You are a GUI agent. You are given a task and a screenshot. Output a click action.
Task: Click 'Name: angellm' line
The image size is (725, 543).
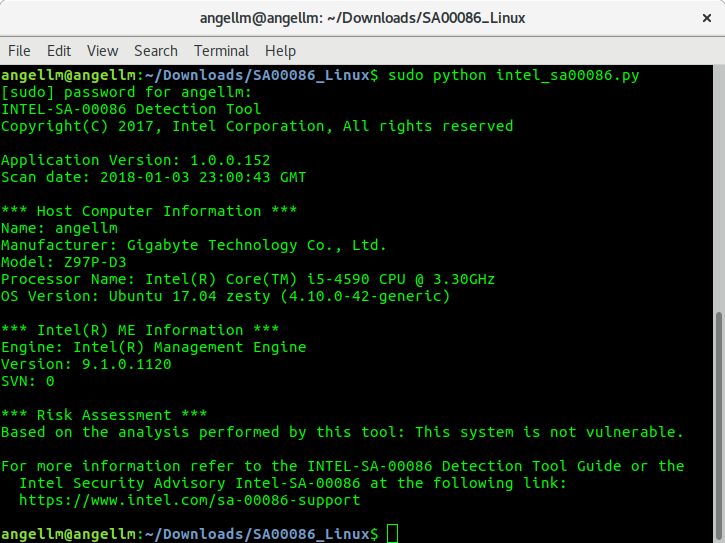pos(59,228)
